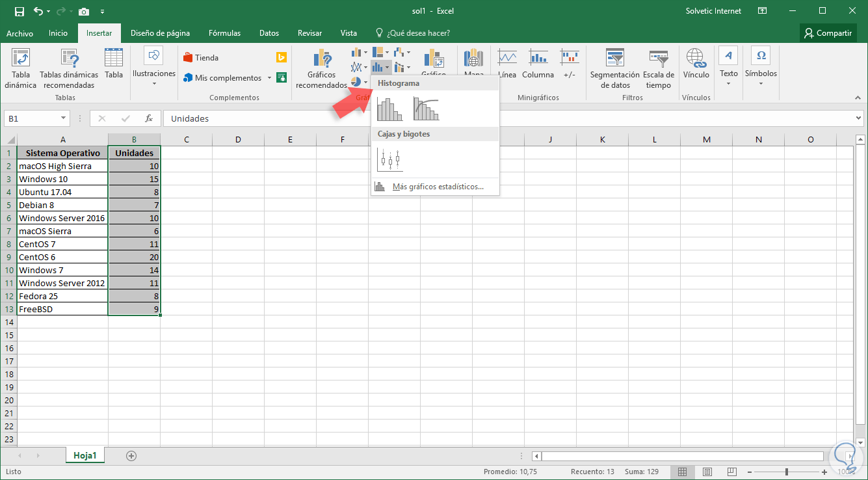This screenshot has width=868, height=480.
Task: Expand the formula bar
Action: pos(859,118)
